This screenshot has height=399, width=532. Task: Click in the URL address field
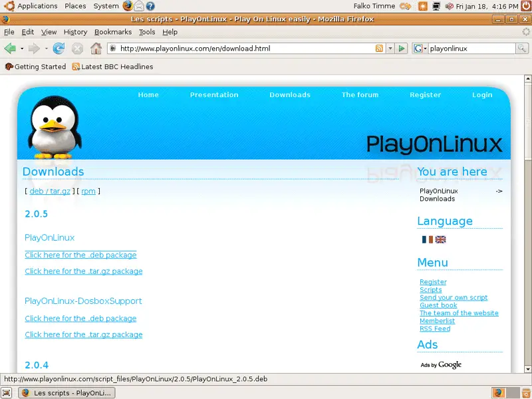click(x=246, y=49)
